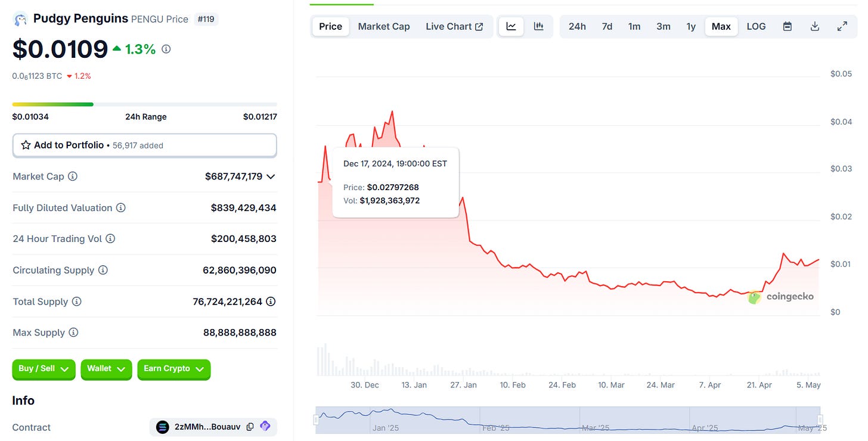The width and height of the screenshot is (868, 441).
Task: Click the $687,747,179 market cap value
Action: click(234, 176)
